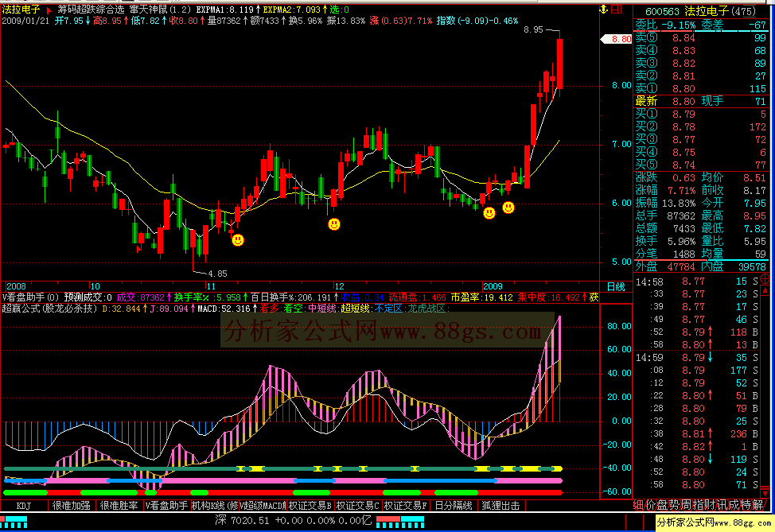Click the 筹码超跌综合选 indicator name
Image resolution: width=775 pixels, height=532 pixels.
[91, 10]
